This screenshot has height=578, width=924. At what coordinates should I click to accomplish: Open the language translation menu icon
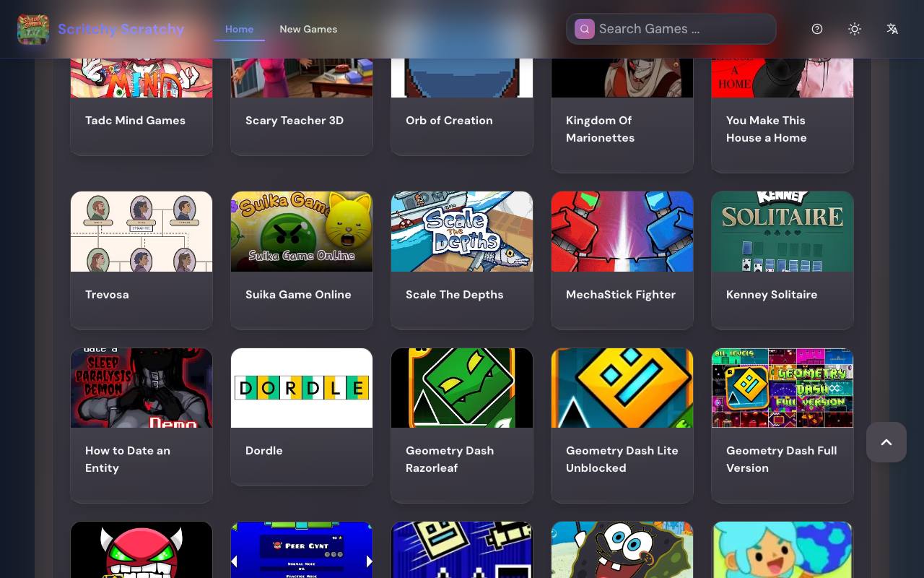click(892, 29)
